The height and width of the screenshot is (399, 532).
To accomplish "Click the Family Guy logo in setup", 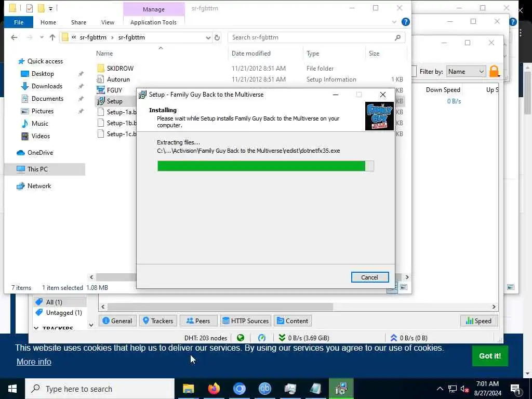I will [379, 116].
